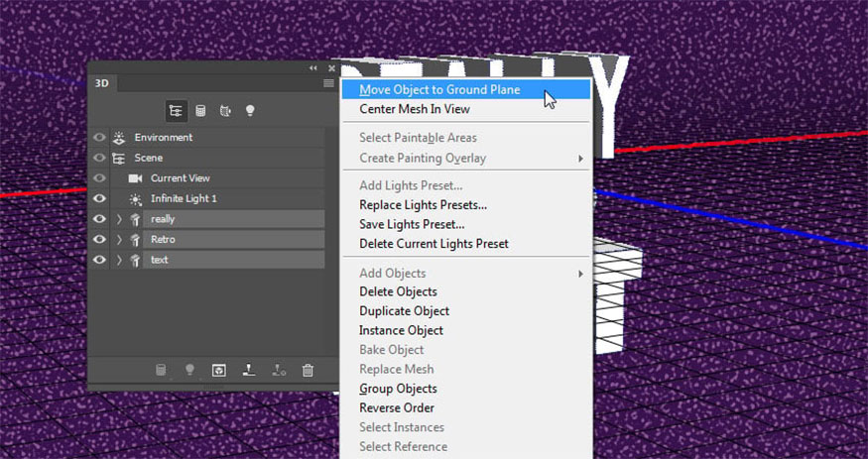The image size is (868, 459).
Task: Hide the 'Retro' mesh via eye icon
Action: pyautogui.click(x=99, y=240)
